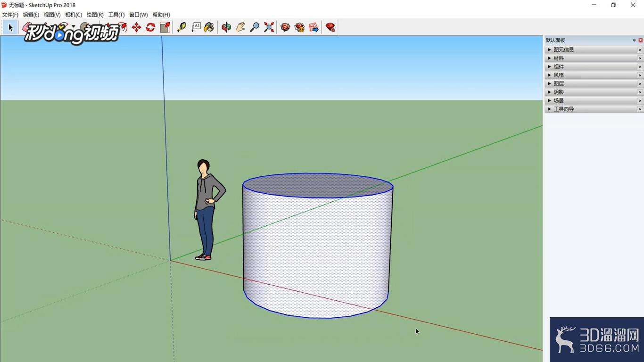
Task: Open the 绘图(R) menu
Action: pos(95,15)
